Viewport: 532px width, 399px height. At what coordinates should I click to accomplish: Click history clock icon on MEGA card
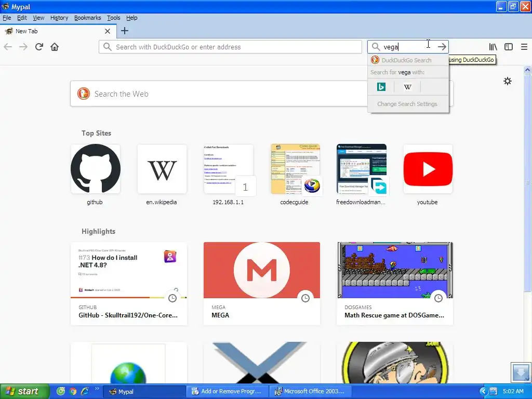305,298
